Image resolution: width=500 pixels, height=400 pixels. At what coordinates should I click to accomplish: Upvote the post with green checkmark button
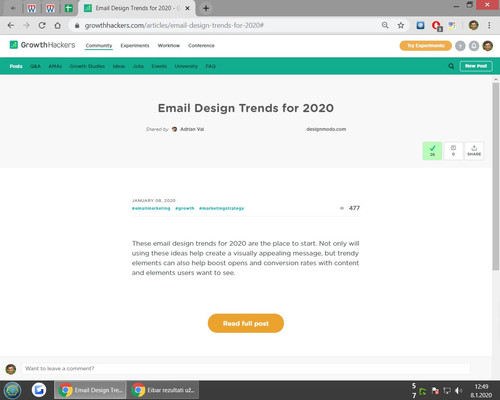[x=432, y=151]
